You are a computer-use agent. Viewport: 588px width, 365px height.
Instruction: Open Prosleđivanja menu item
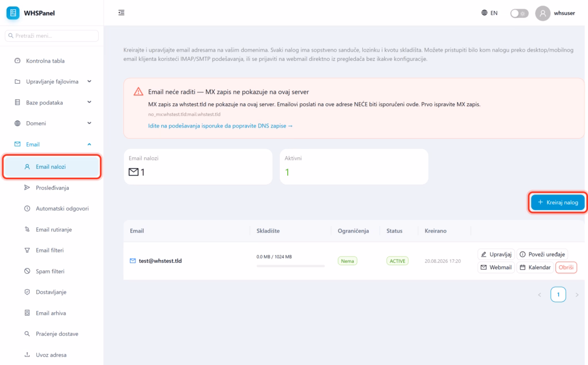[51, 188]
